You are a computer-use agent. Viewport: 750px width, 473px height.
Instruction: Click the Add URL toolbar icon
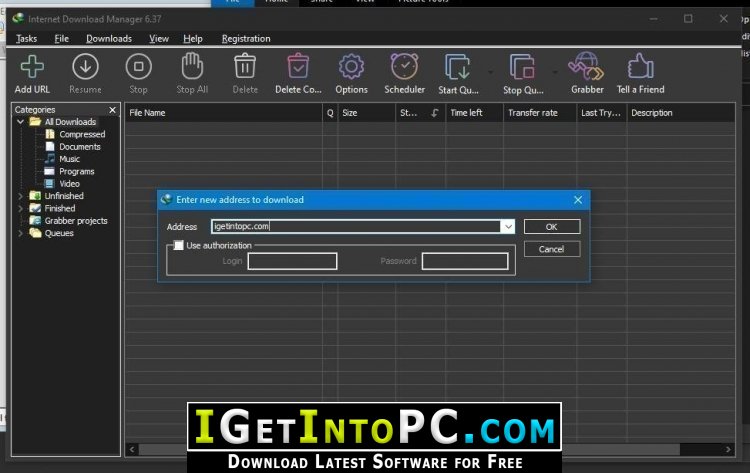32,66
